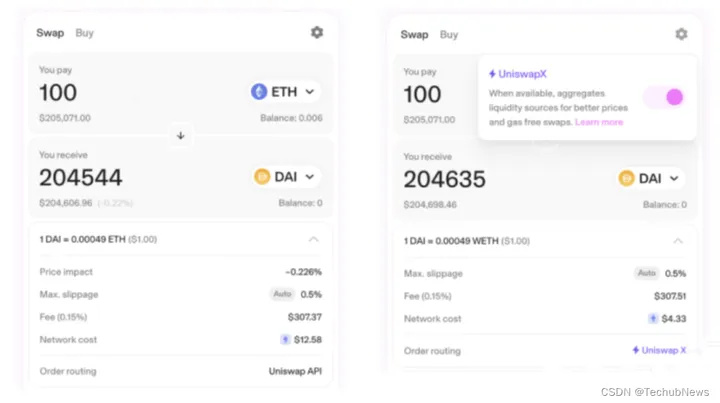Select the Swap tab in right panel
This screenshot has height=403, width=720.
point(414,34)
